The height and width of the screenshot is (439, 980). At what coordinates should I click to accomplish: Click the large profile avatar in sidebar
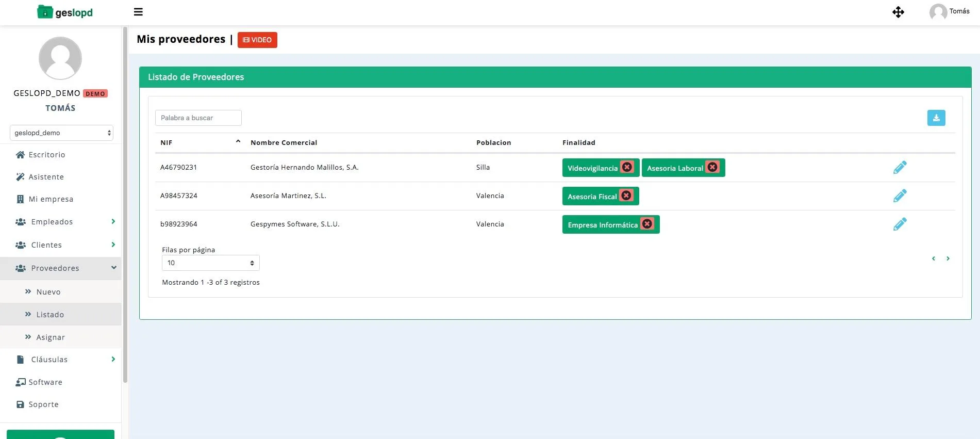pos(60,58)
